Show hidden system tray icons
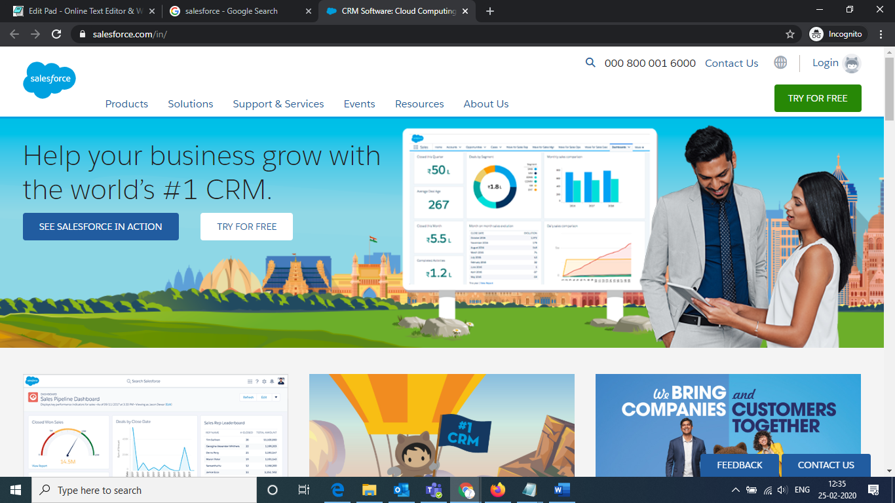 tap(735, 490)
